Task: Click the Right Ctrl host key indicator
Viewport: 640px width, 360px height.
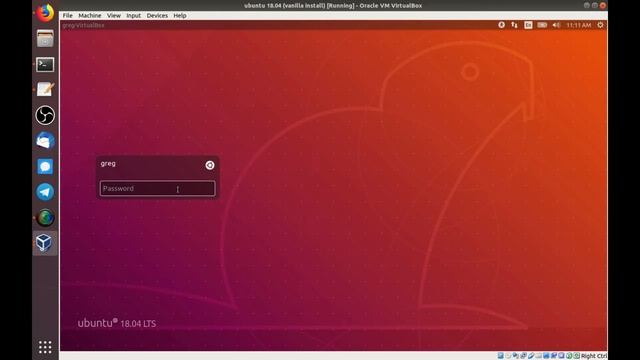Action: tap(594, 356)
